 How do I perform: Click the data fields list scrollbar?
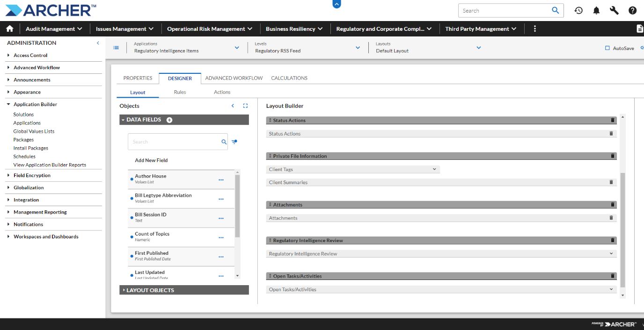(237, 206)
